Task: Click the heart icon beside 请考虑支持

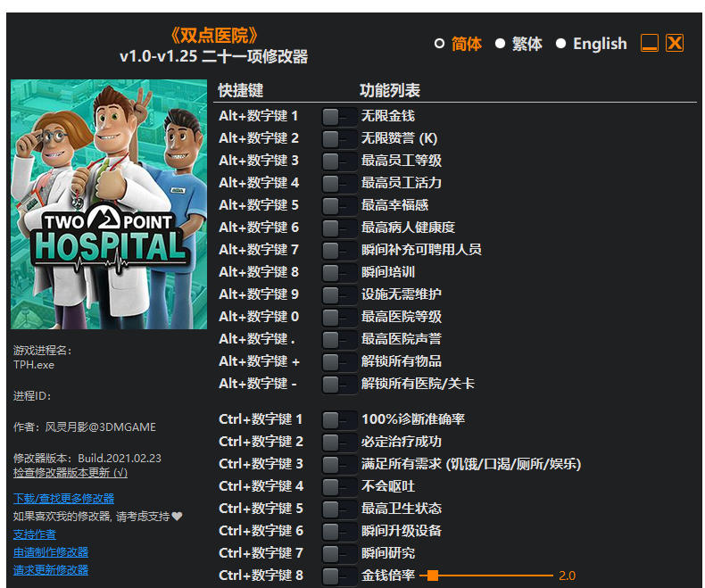Action: 178,516
